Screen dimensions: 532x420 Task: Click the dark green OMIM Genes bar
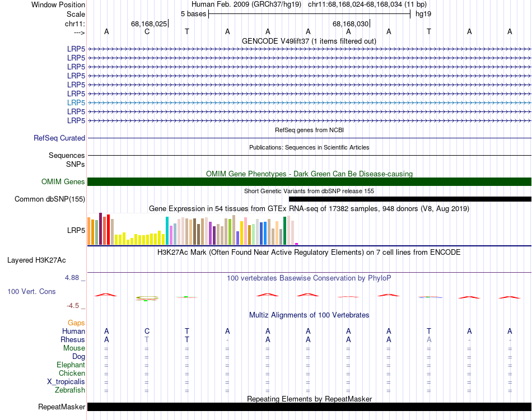pos(309,181)
